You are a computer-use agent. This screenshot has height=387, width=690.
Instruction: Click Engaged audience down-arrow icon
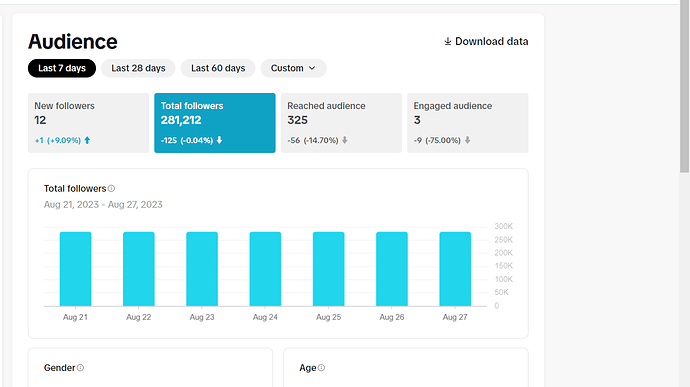pos(467,140)
